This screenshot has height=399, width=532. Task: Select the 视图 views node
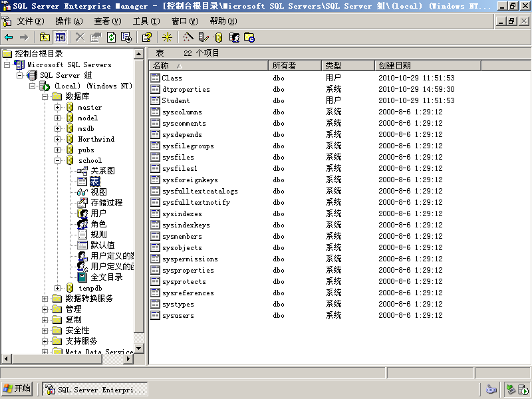98,192
